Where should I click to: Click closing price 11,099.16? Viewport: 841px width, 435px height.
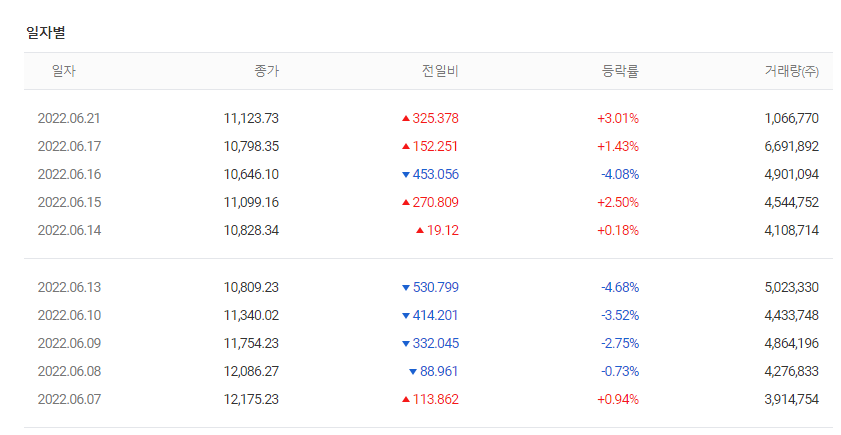pos(251,202)
